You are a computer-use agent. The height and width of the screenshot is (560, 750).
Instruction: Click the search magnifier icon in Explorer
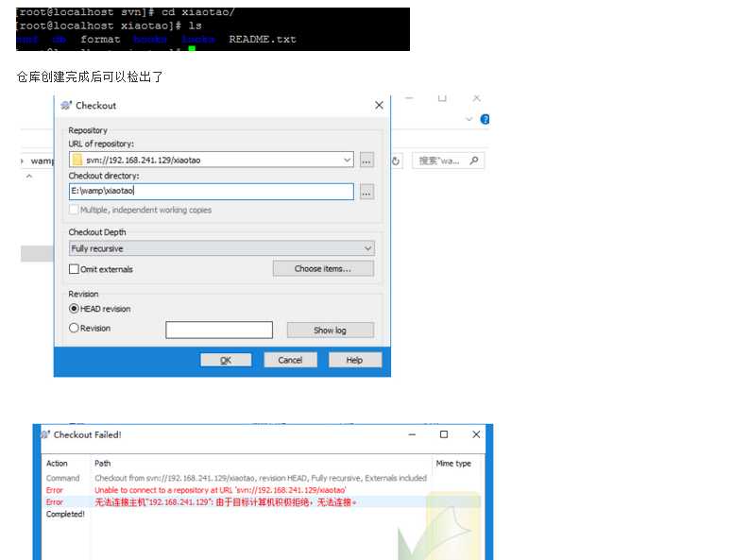coord(474,161)
